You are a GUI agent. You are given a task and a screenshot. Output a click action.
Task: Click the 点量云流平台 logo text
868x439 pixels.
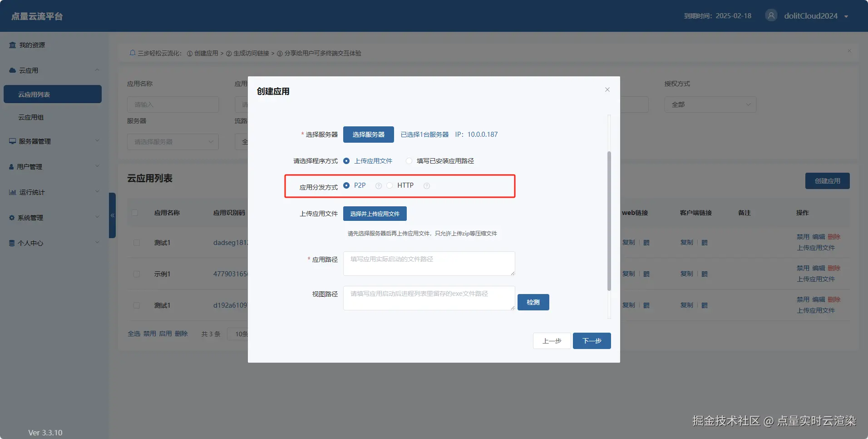coord(37,16)
